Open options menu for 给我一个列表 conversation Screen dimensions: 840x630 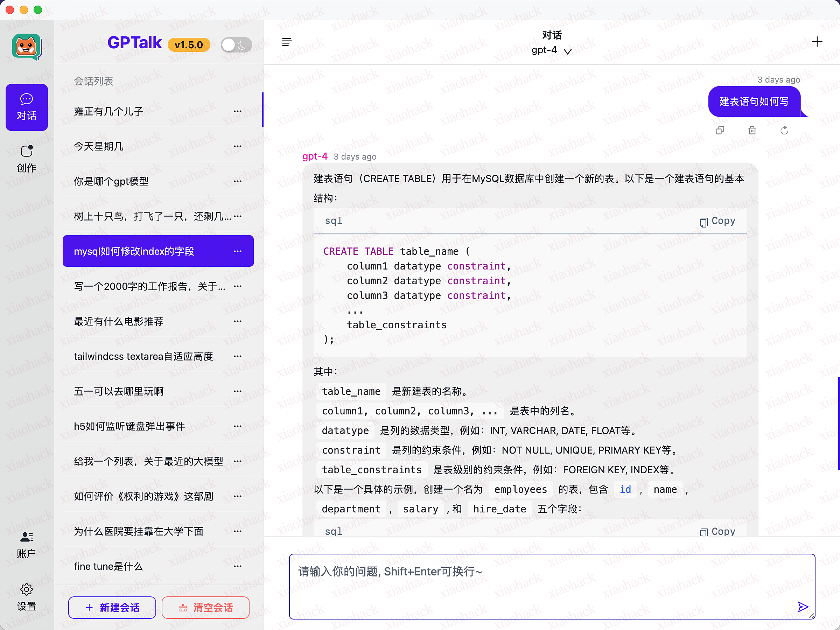coord(238,461)
